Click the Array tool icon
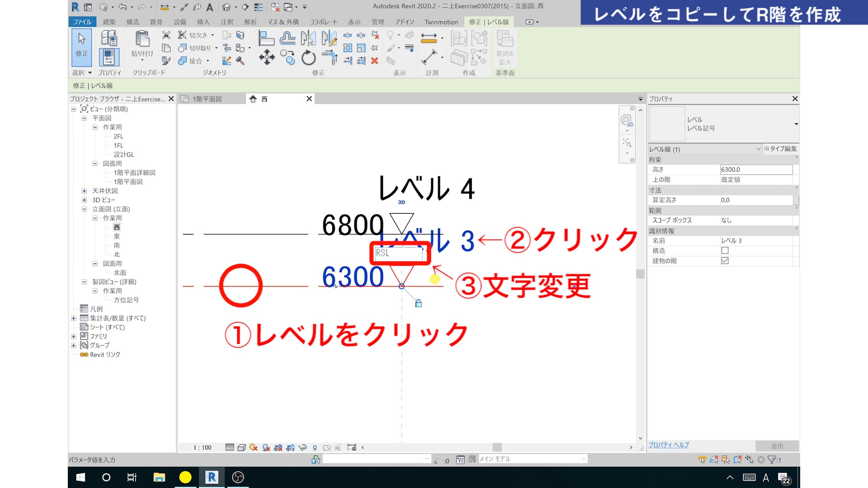The height and width of the screenshot is (488, 868). point(348,48)
